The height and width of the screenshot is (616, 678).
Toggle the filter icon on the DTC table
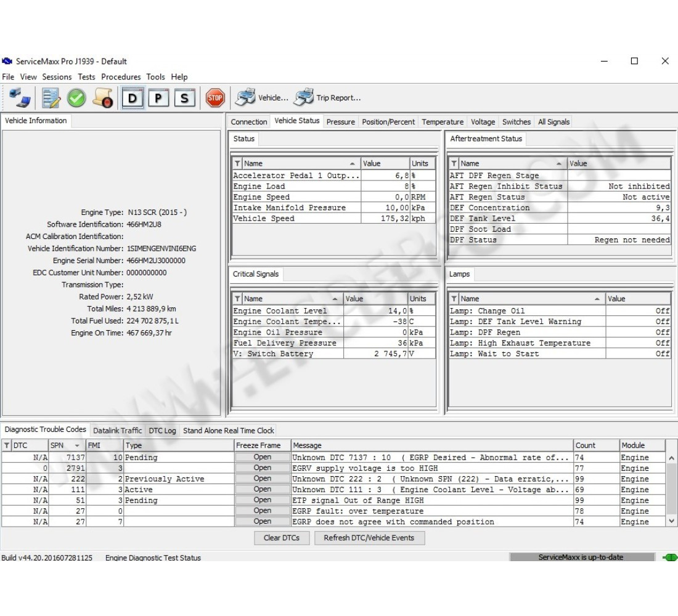click(x=6, y=445)
